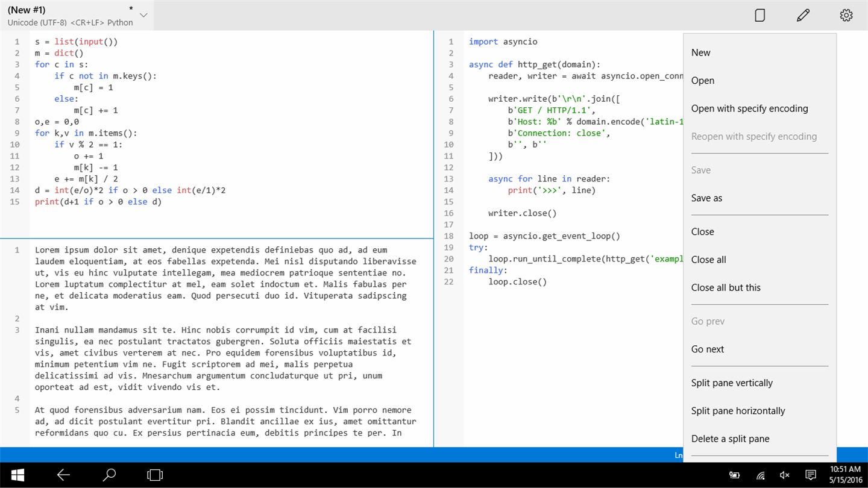Click the "print('>>>', line)" code line
Image resolution: width=868 pixels, height=488 pixels.
tap(552, 190)
